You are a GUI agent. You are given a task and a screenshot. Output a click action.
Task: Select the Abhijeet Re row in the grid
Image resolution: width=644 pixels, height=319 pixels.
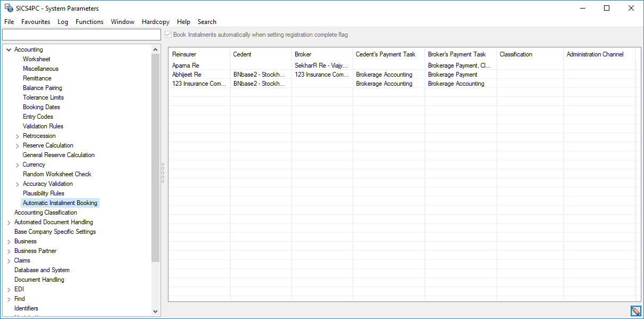coord(198,75)
